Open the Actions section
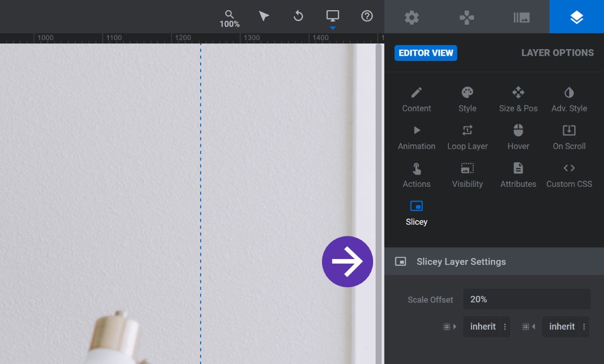The height and width of the screenshot is (364, 604). [x=417, y=175]
